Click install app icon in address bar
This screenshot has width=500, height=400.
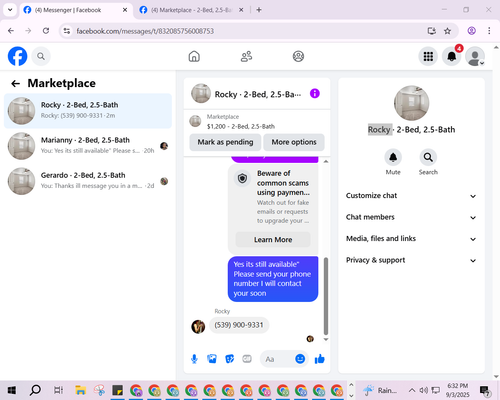[432, 31]
